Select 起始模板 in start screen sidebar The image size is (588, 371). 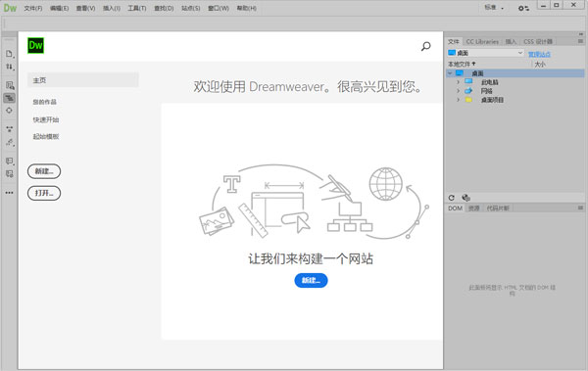coord(46,137)
